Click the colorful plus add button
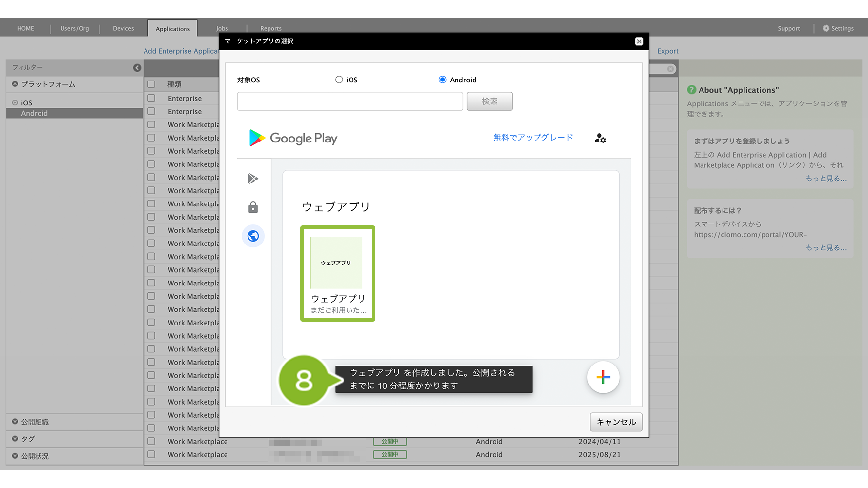Screen dimensions: 868x488 [603, 377]
